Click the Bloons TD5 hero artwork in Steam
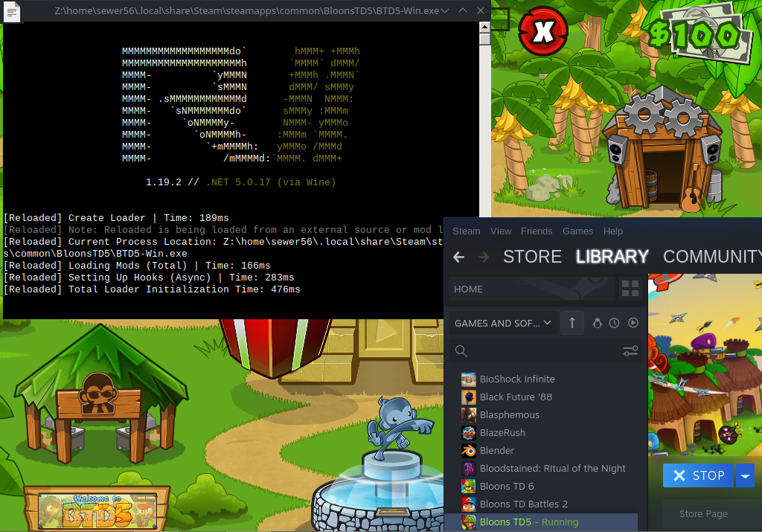This screenshot has width=762, height=532. click(x=705, y=365)
